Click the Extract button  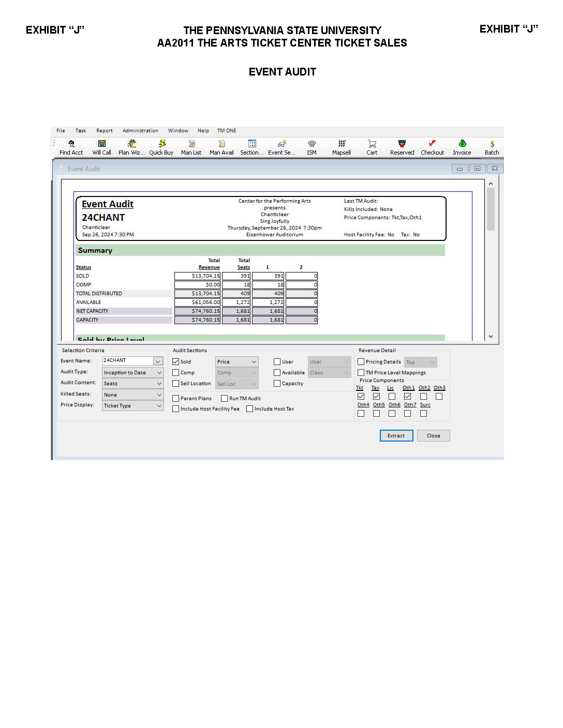pos(396,436)
